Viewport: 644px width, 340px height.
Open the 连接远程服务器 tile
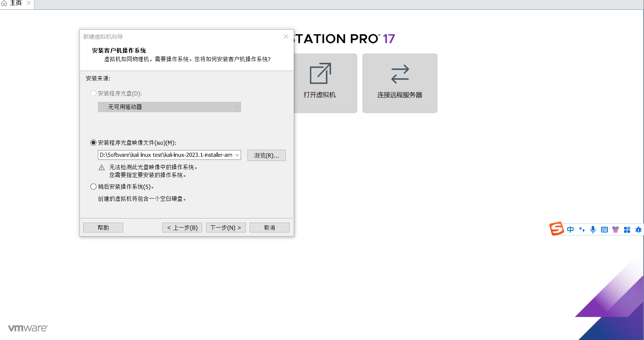pyautogui.click(x=400, y=83)
